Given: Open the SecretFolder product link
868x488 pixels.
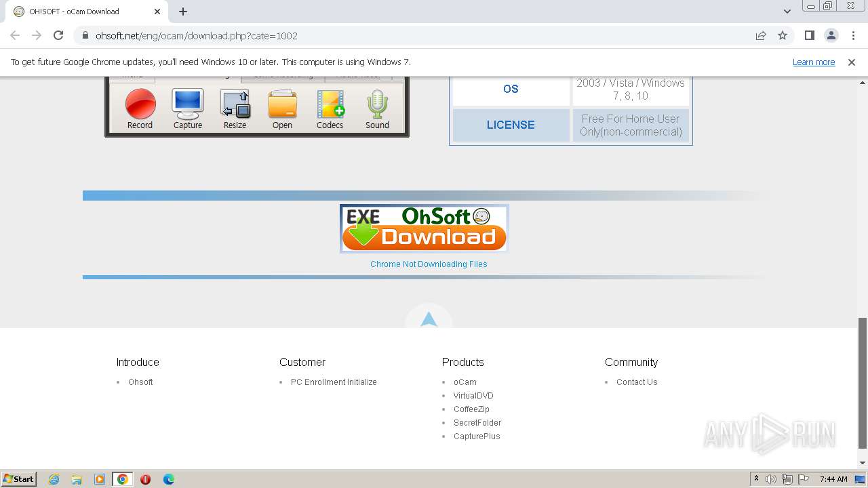Looking at the screenshot, I should click(477, 423).
